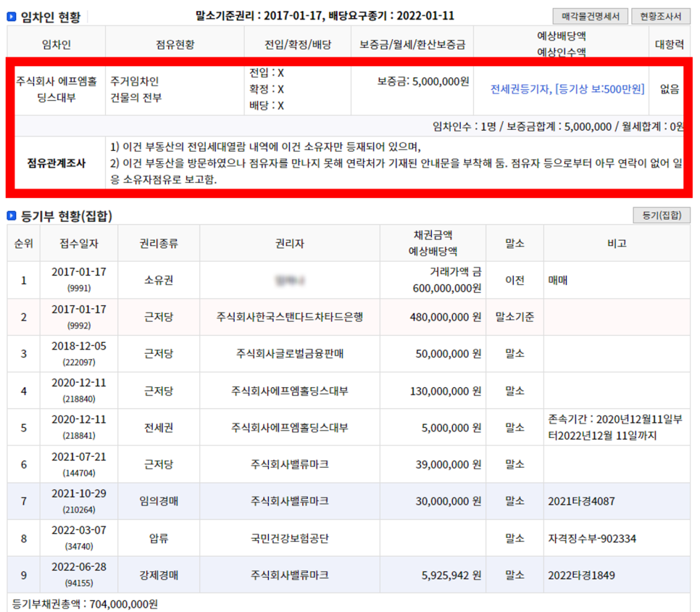Click the 등기(집합) button

click(662, 215)
